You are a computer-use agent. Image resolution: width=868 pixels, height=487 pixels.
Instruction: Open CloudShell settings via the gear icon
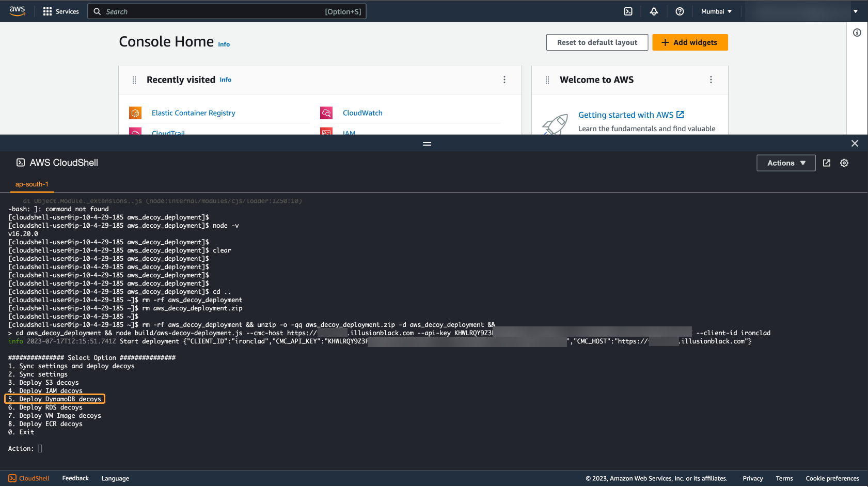(844, 163)
